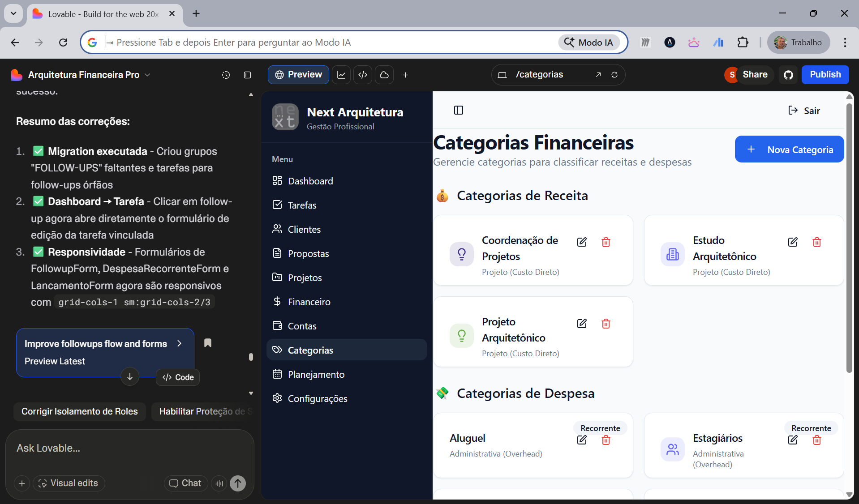This screenshot has width=859, height=504.
Task: Open the code view icon
Action: 363,75
